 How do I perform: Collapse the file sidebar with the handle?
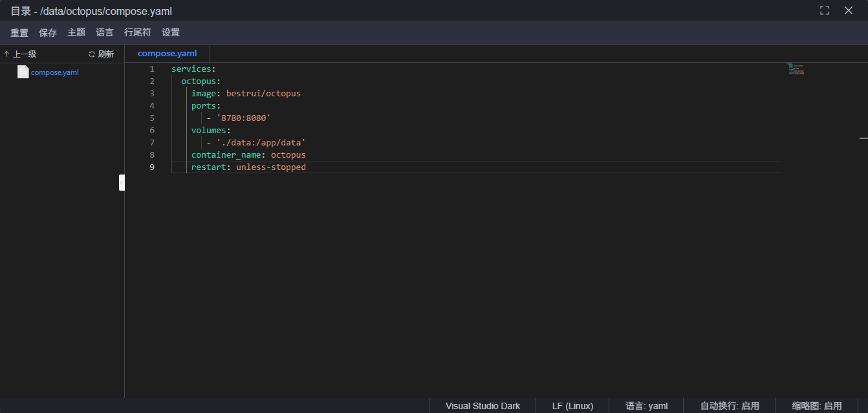[122, 183]
